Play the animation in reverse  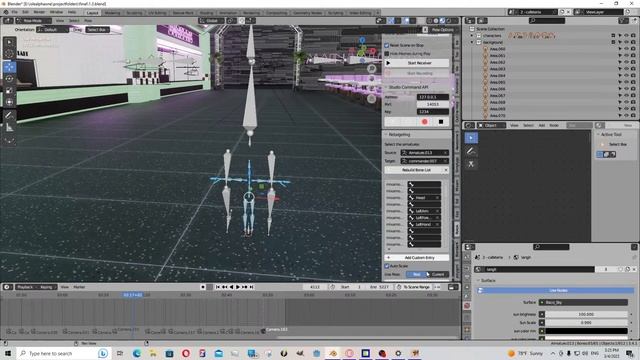[231, 287]
